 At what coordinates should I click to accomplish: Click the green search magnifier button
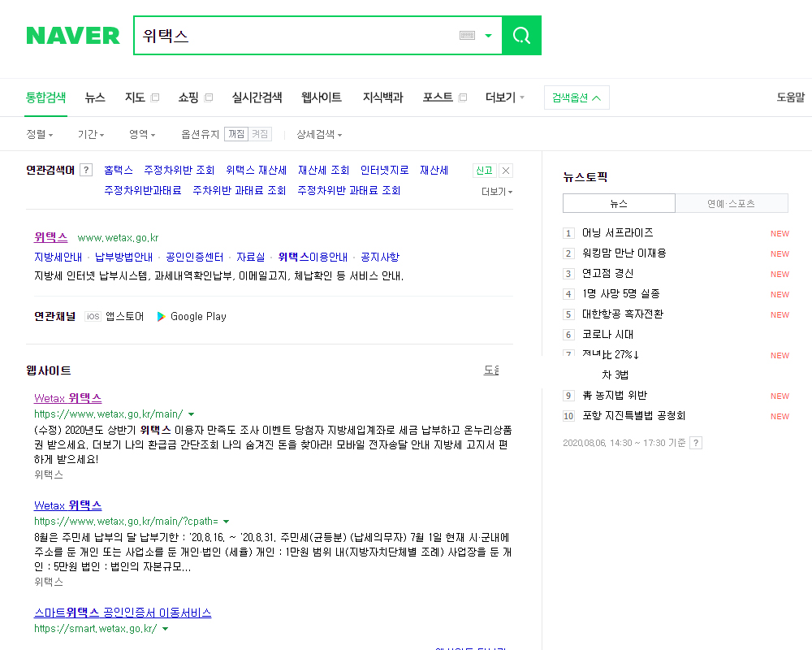(x=521, y=35)
